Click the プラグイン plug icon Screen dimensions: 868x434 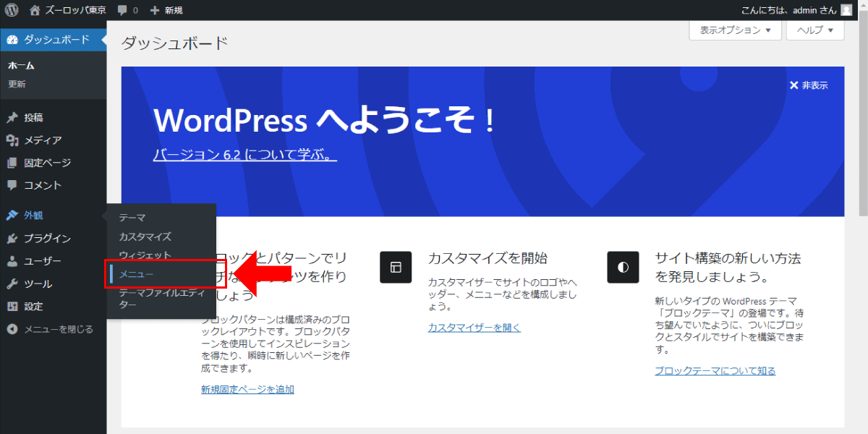[12, 239]
